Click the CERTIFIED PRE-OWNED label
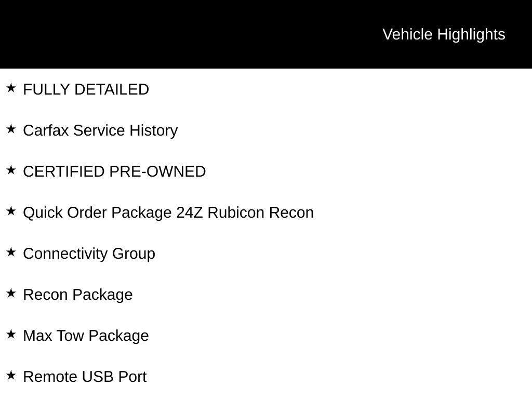 click(x=114, y=171)
